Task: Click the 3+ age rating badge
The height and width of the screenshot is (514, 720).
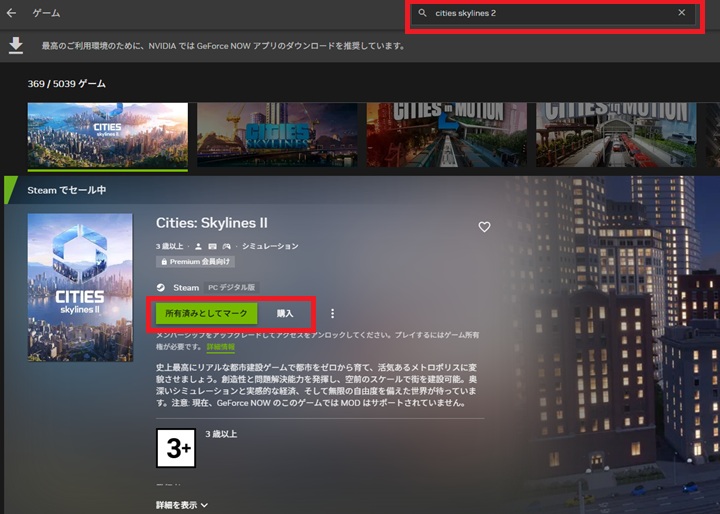Action: click(x=175, y=449)
